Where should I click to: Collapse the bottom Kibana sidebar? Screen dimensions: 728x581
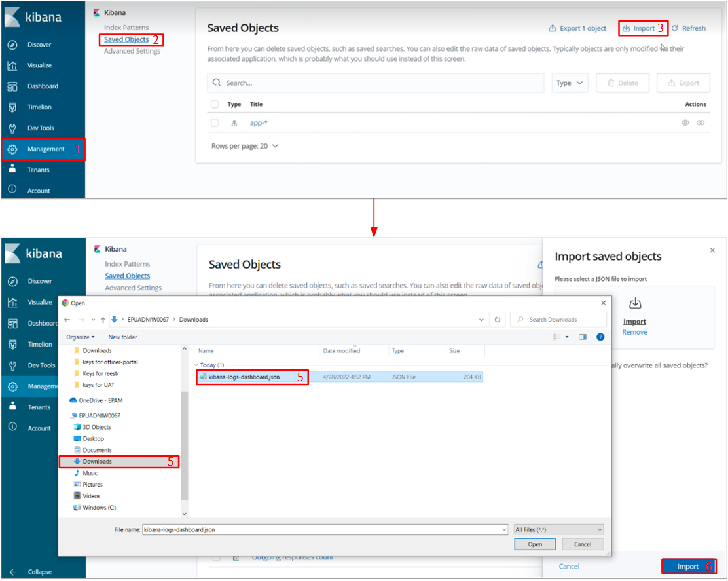pyautogui.click(x=31, y=572)
